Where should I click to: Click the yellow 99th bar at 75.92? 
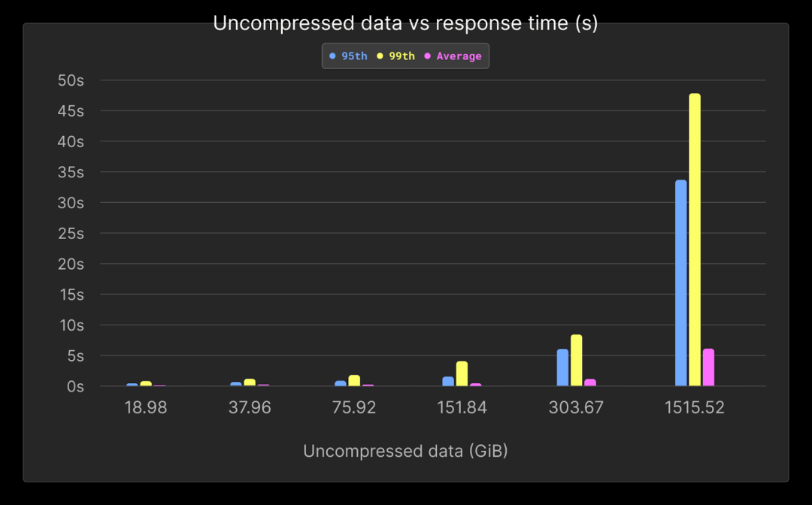coord(354,380)
